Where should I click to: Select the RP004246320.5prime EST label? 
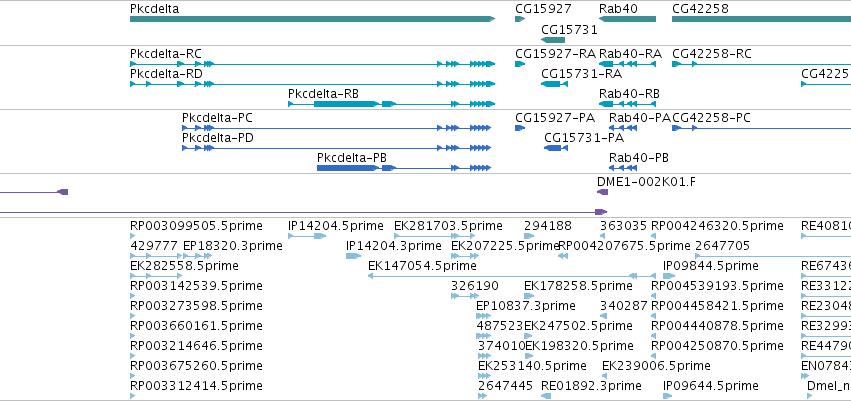tap(717, 226)
